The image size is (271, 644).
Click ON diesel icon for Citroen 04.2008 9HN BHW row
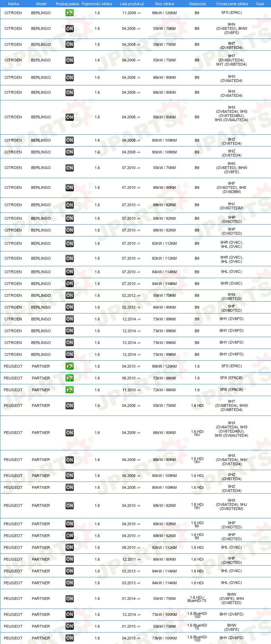tap(70, 29)
